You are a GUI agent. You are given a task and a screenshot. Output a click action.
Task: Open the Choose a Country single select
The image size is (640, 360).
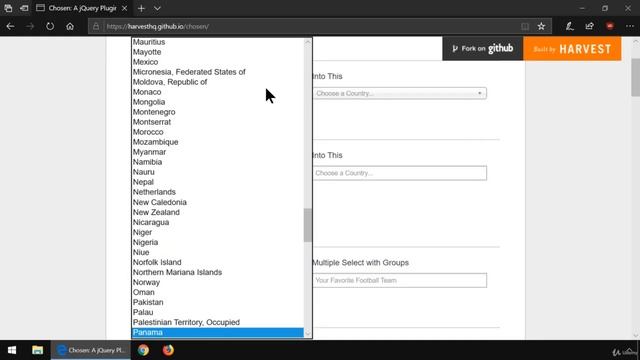click(400, 93)
